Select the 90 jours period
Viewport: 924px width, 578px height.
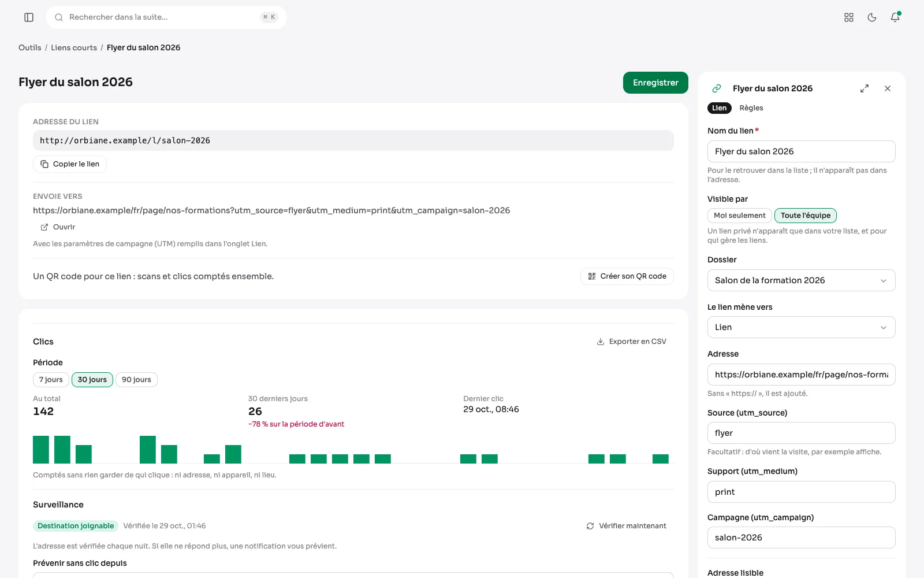click(136, 380)
